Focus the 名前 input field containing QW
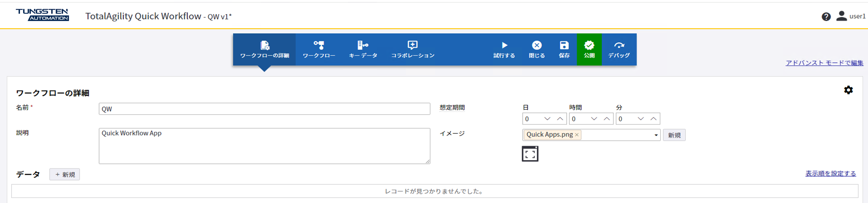868x203 pixels. click(264, 109)
